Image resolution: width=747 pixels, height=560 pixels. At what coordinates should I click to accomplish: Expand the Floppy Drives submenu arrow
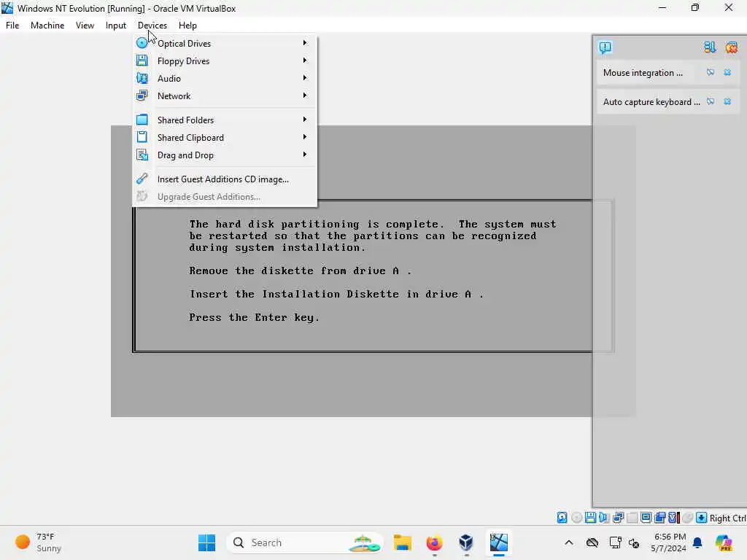305,61
